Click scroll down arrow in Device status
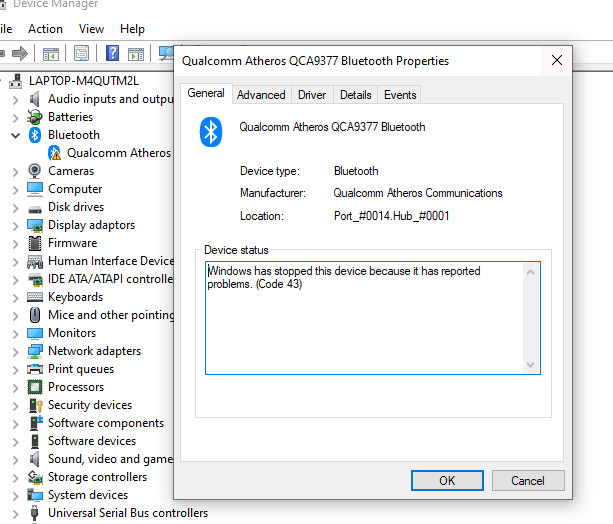 [x=531, y=365]
